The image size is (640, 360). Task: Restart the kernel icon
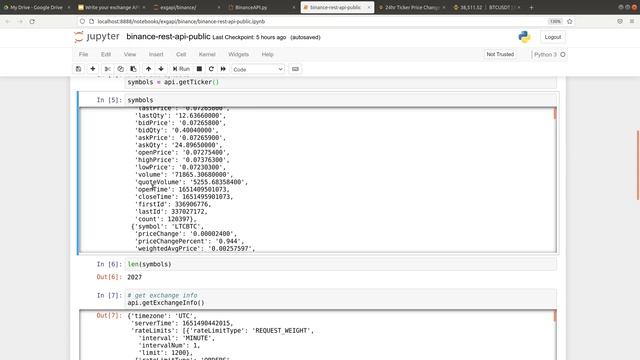(x=211, y=69)
